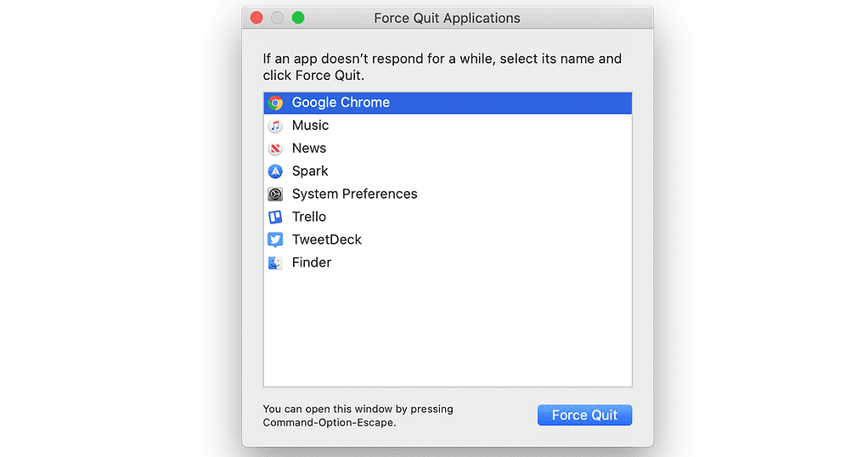Select News in the application list
This screenshot has width=868, height=457.
coord(309,149)
